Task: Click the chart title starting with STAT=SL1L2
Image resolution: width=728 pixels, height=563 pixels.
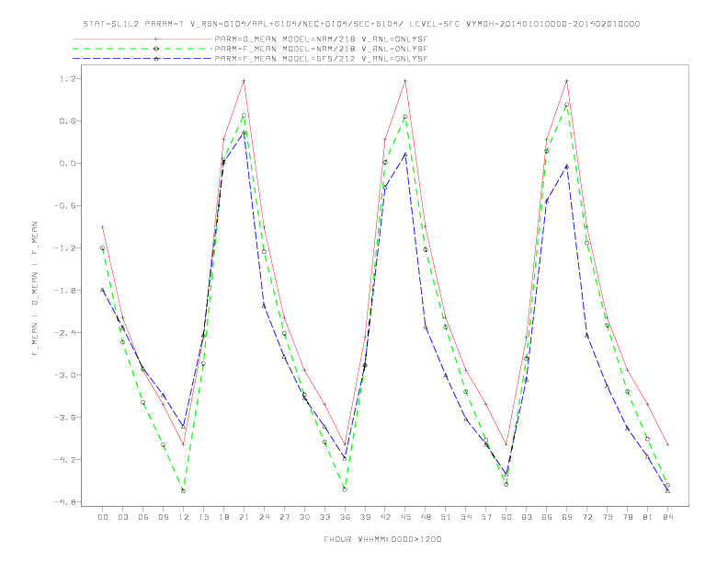Action: tap(361, 24)
